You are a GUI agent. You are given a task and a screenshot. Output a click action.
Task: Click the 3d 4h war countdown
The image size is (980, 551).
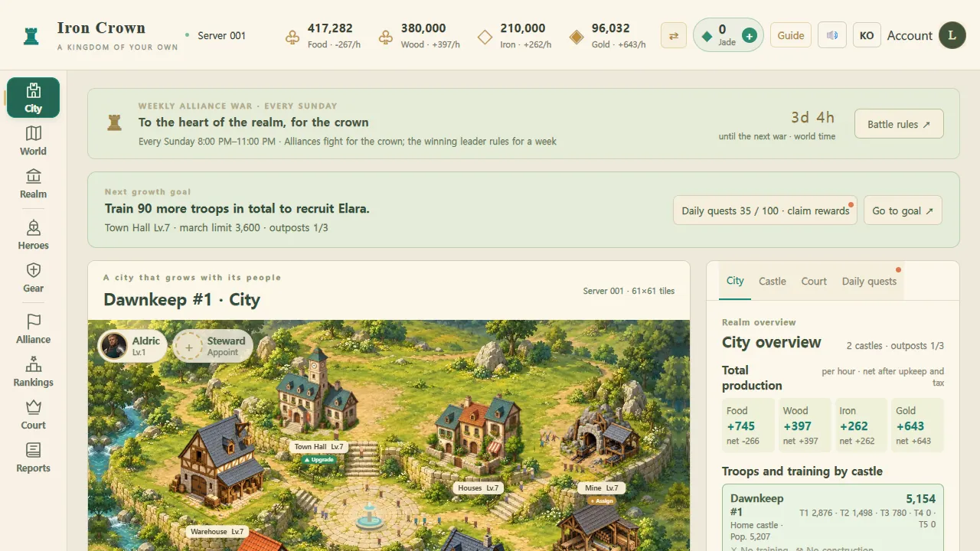coord(812,117)
